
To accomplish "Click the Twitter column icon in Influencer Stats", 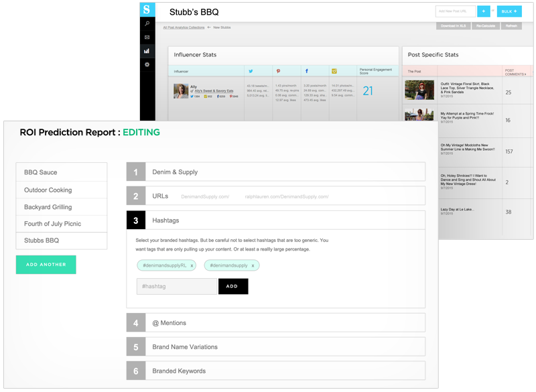I will [251, 71].
